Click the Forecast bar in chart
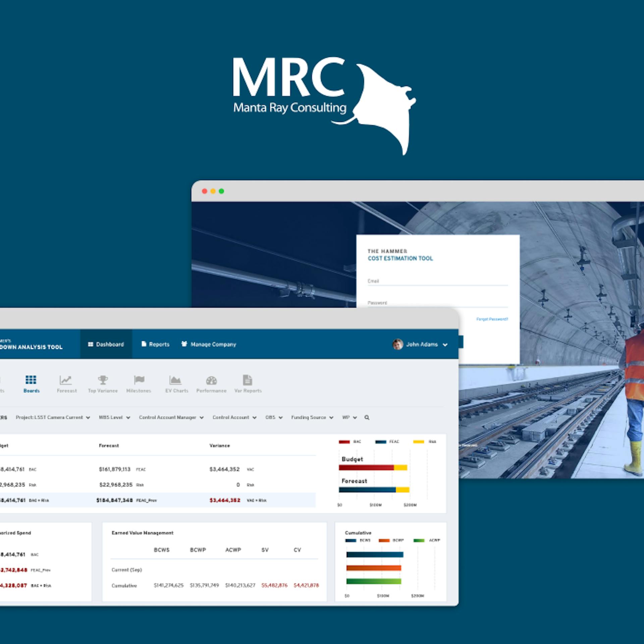The height and width of the screenshot is (644, 644). tap(374, 490)
